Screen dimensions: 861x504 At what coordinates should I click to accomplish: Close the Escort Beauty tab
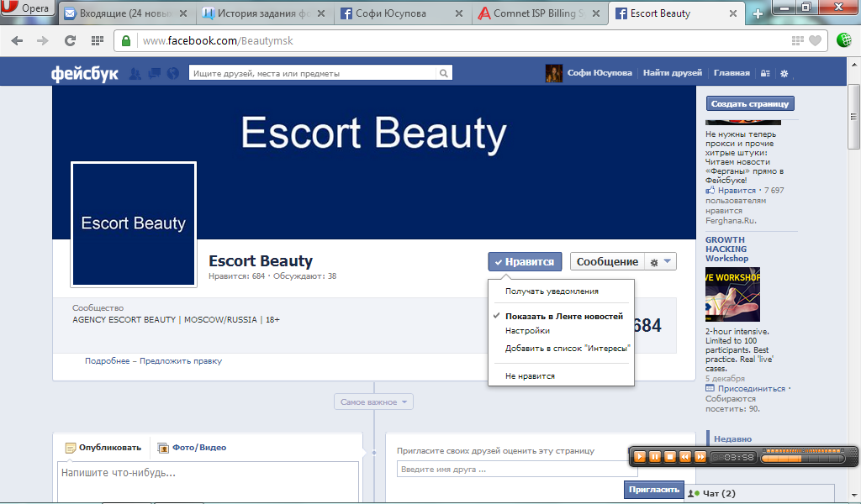point(732,13)
